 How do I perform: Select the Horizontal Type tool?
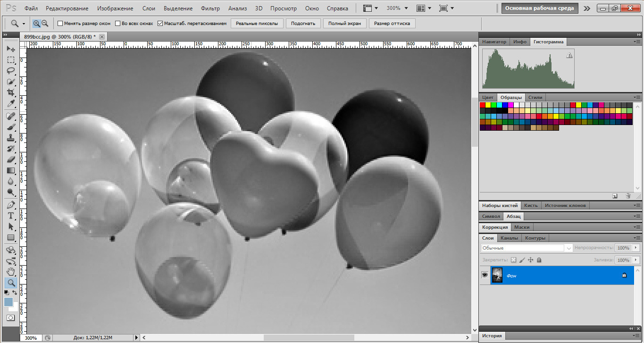(11, 216)
